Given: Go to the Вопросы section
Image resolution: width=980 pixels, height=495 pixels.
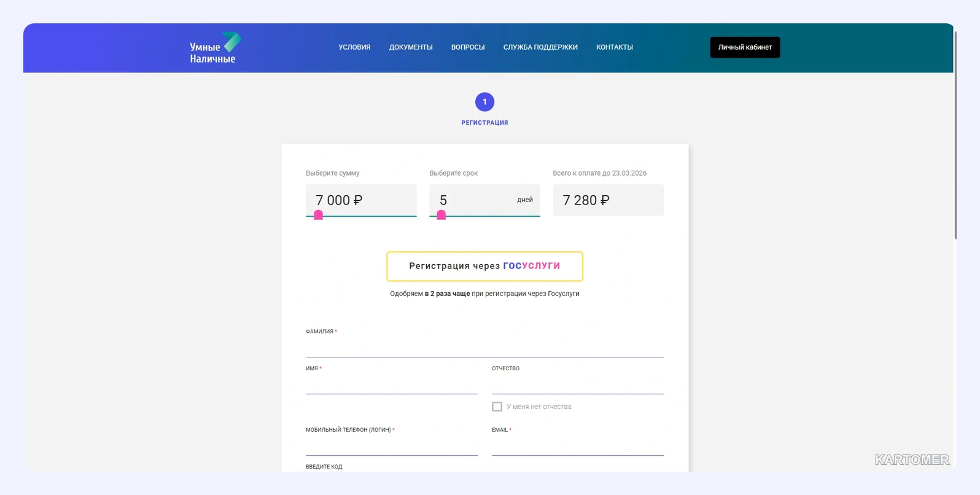Looking at the screenshot, I should [468, 47].
